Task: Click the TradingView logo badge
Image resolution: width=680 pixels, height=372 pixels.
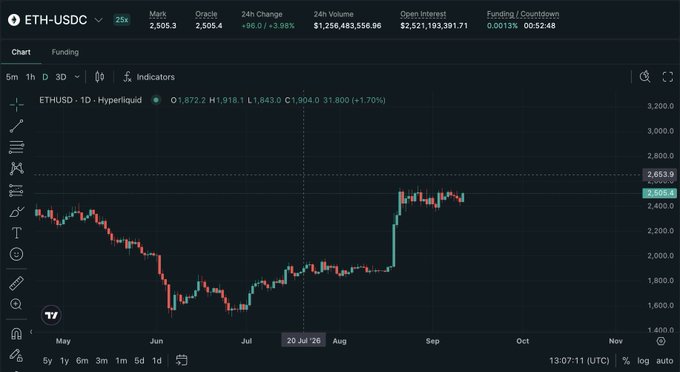Action: tap(51, 315)
